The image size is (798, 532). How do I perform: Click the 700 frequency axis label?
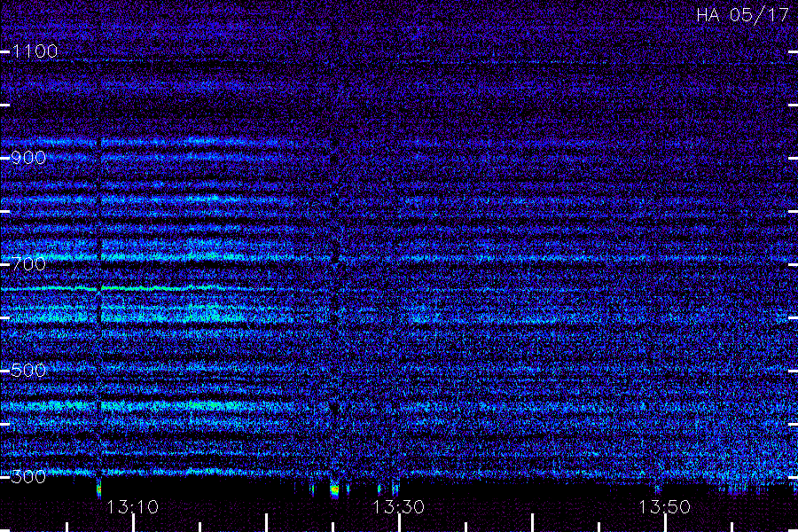pos(28,264)
